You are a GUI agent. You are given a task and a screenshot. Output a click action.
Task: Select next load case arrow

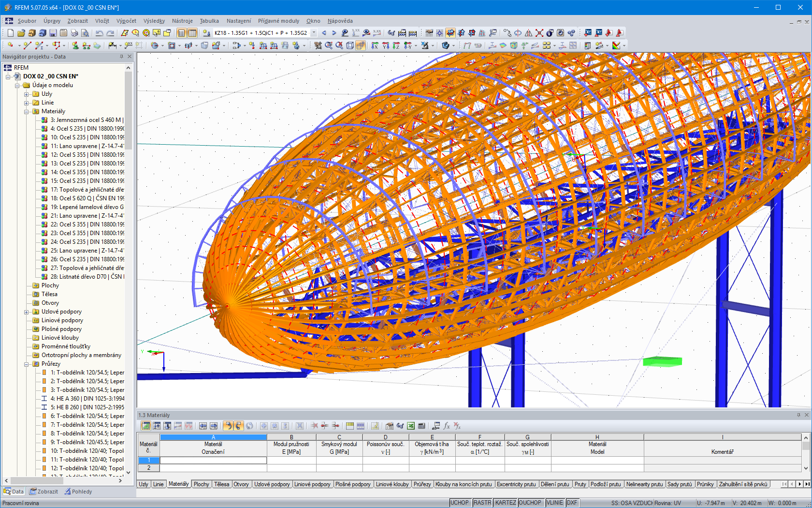334,33
